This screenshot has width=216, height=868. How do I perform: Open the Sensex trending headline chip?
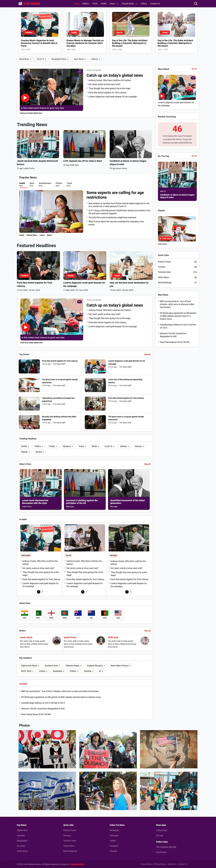[40, 452]
